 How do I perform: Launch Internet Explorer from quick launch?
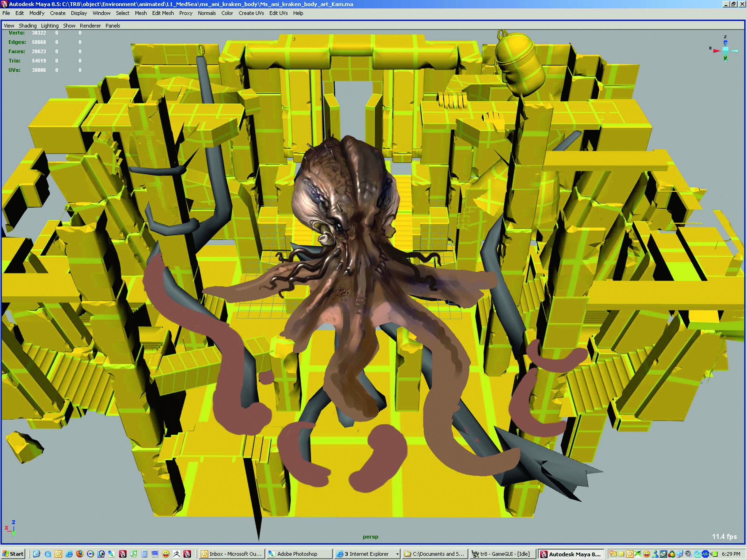(x=69, y=554)
